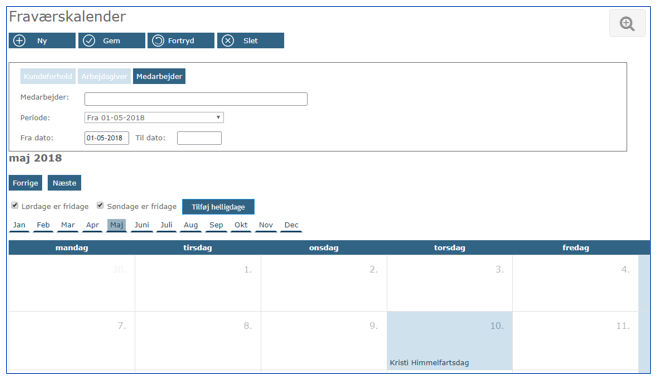Go to next month with Næste
This screenshot has width=660, height=387.
tap(64, 183)
